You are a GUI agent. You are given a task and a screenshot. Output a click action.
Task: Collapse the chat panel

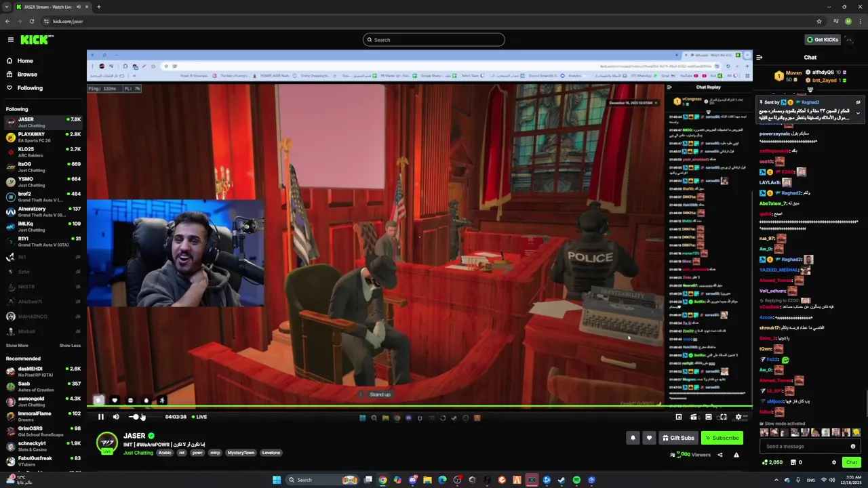[x=759, y=58]
